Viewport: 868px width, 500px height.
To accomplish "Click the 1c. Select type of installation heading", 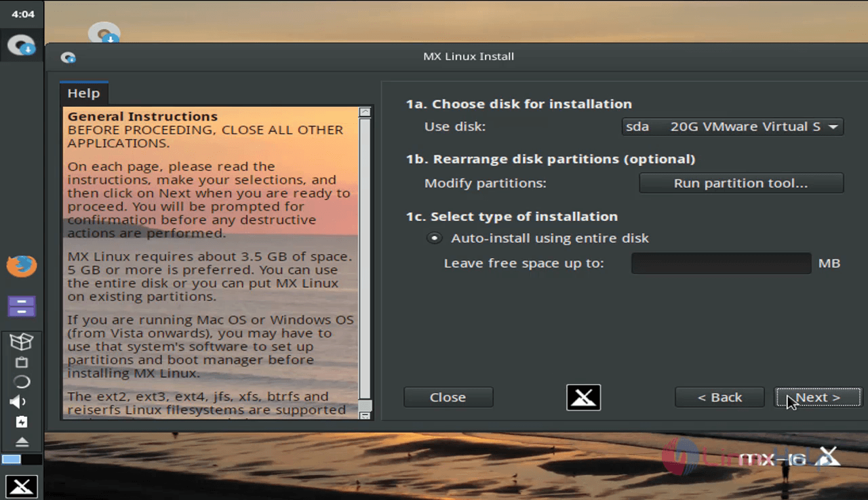I will pyautogui.click(x=511, y=216).
